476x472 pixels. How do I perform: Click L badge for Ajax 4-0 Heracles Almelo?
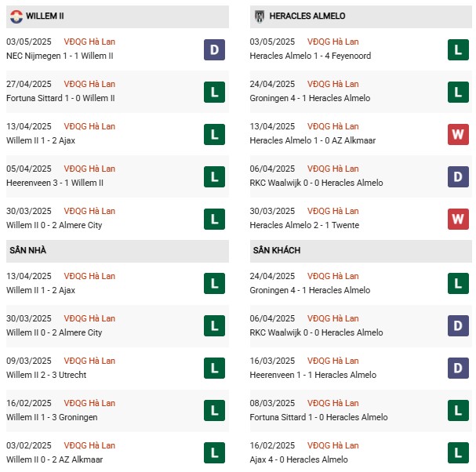click(x=458, y=453)
